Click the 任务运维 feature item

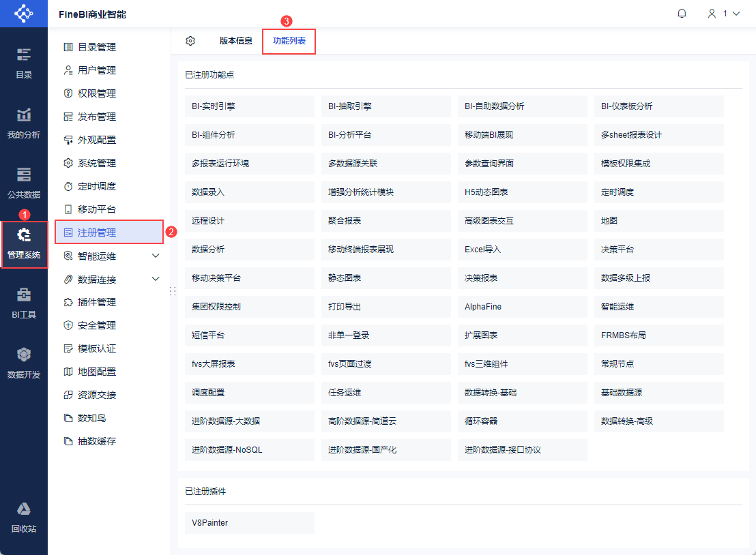pyautogui.click(x=386, y=393)
